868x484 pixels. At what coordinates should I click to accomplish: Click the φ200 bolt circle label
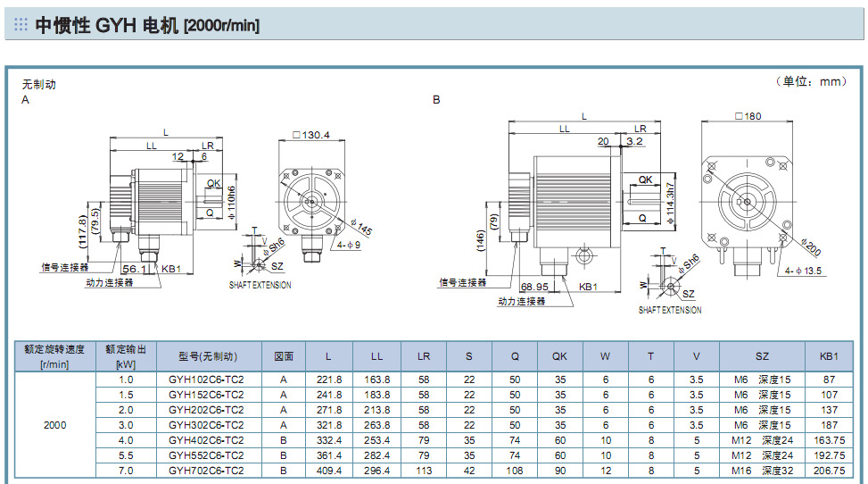coord(810,246)
